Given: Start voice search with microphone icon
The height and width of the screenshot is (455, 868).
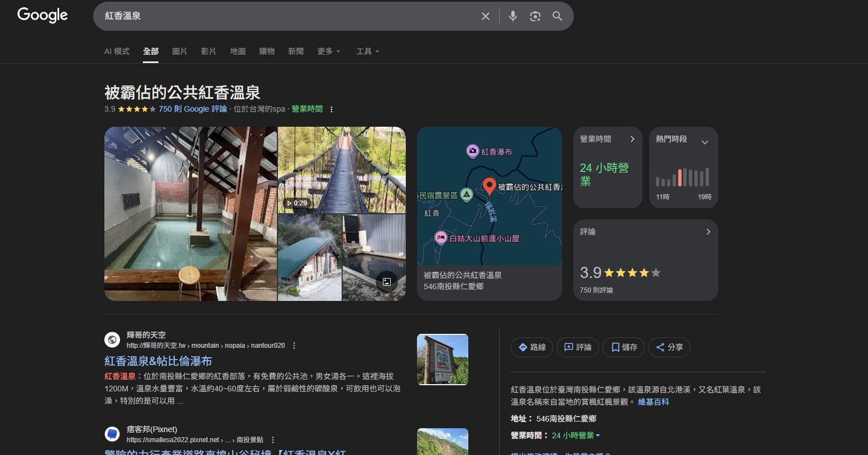Looking at the screenshot, I should pos(512,16).
